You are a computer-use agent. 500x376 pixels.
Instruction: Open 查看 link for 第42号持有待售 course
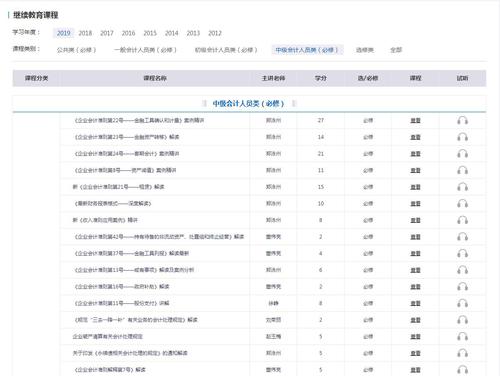pyautogui.click(x=415, y=237)
